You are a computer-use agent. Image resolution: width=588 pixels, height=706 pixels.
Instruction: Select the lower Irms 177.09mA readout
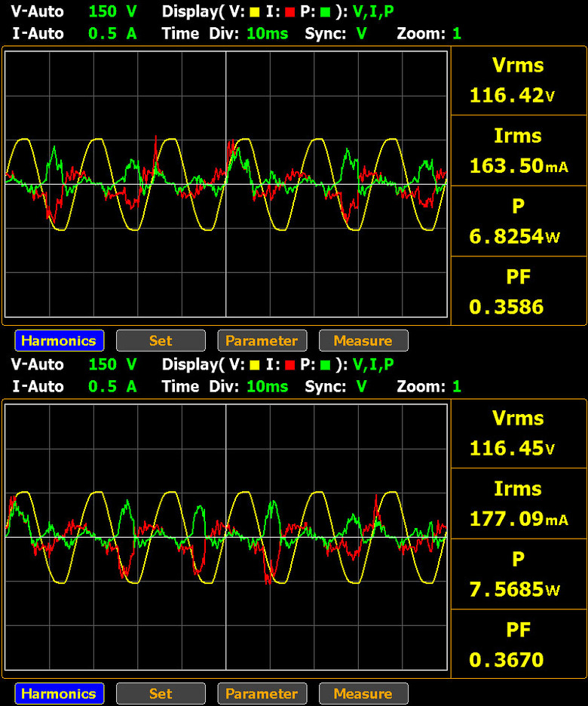518,503
